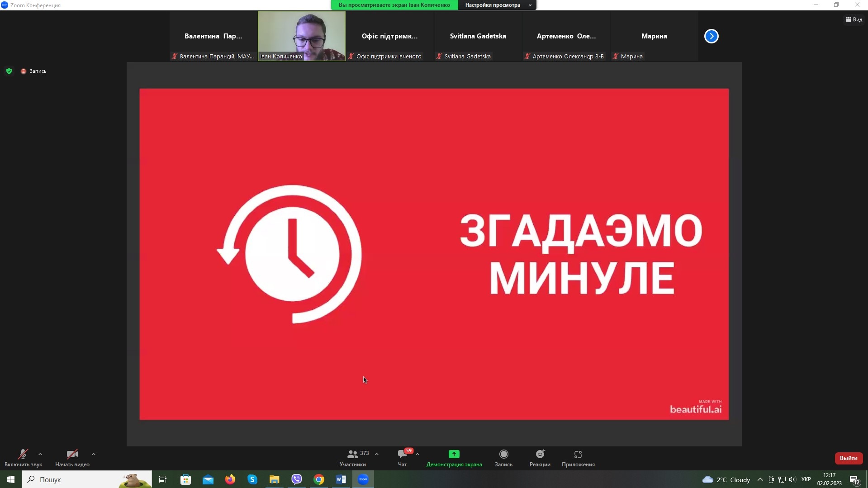Select Іван Копиченко video thumbnail
The image size is (868, 488).
pyautogui.click(x=302, y=36)
